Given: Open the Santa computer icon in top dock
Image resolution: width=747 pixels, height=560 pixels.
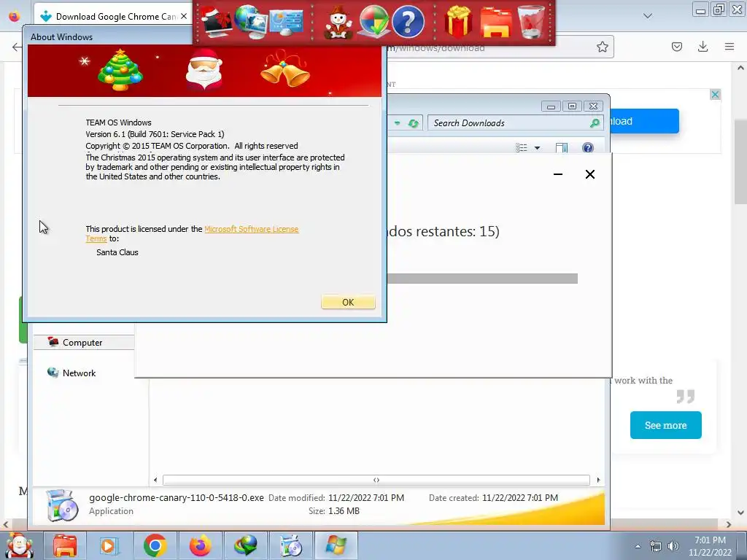Looking at the screenshot, I should [217, 21].
